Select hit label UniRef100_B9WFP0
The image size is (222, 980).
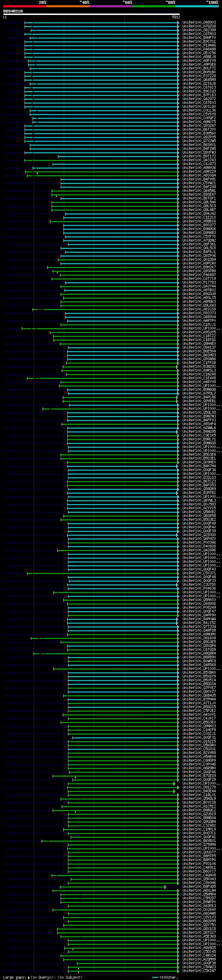[x=199, y=902]
